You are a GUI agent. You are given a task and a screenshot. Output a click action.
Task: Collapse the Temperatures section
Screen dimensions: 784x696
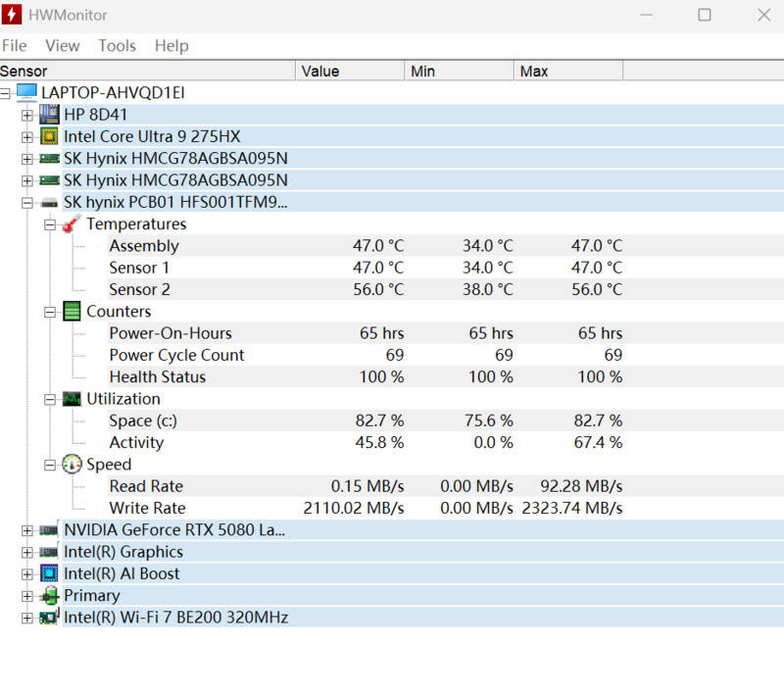click(50, 224)
